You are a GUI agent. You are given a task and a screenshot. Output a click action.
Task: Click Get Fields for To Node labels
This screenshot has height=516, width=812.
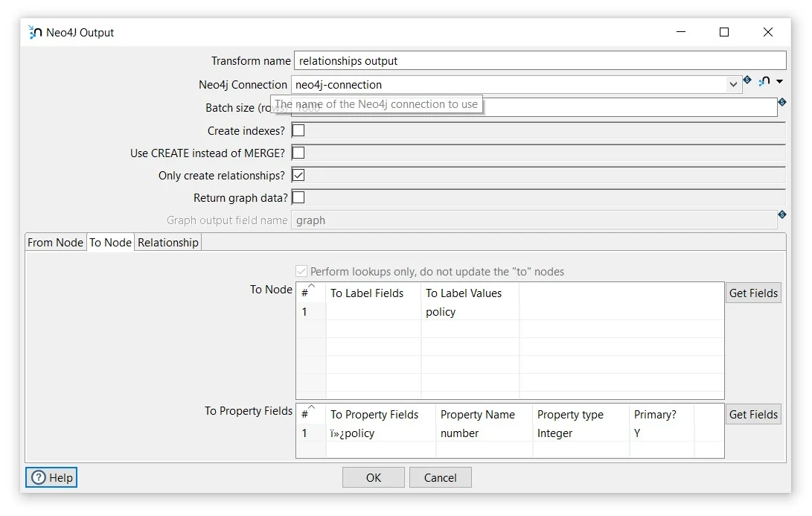(752, 293)
